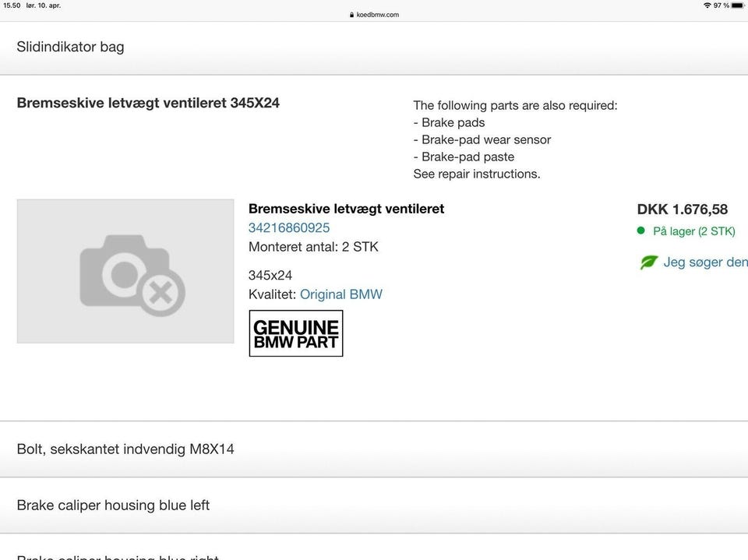
Task: Click the See repair instructions text
Action: 476,174
